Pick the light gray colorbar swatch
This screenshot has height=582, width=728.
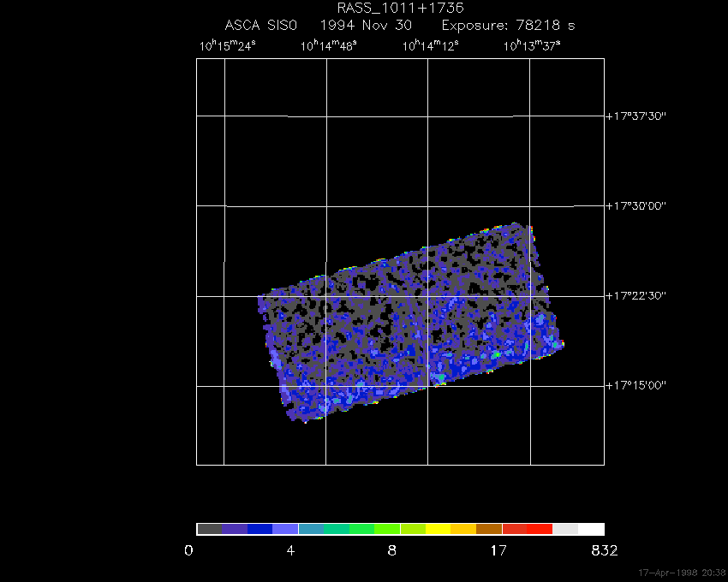[x=565, y=529]
